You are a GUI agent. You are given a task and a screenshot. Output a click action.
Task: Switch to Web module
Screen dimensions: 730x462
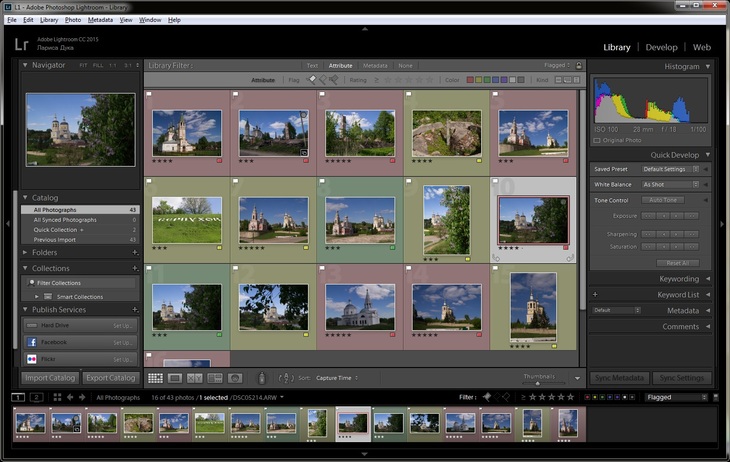tap(702, 48)
